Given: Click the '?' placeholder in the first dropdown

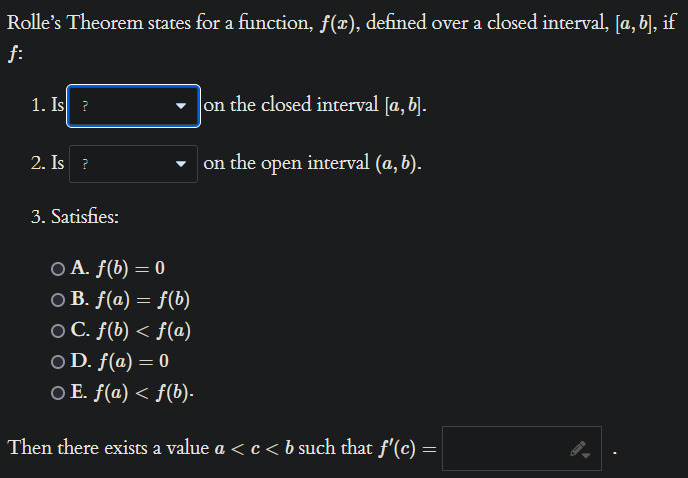Looking at the screenshot, I should pos(85,106).
